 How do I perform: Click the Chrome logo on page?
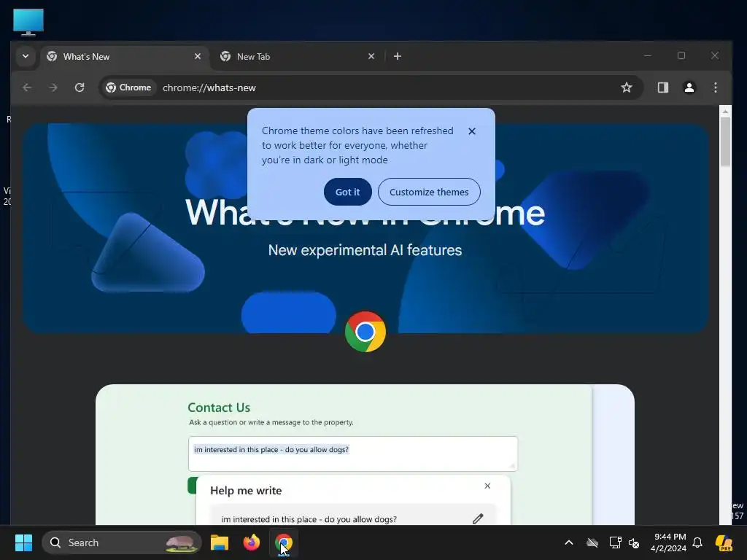365,332
